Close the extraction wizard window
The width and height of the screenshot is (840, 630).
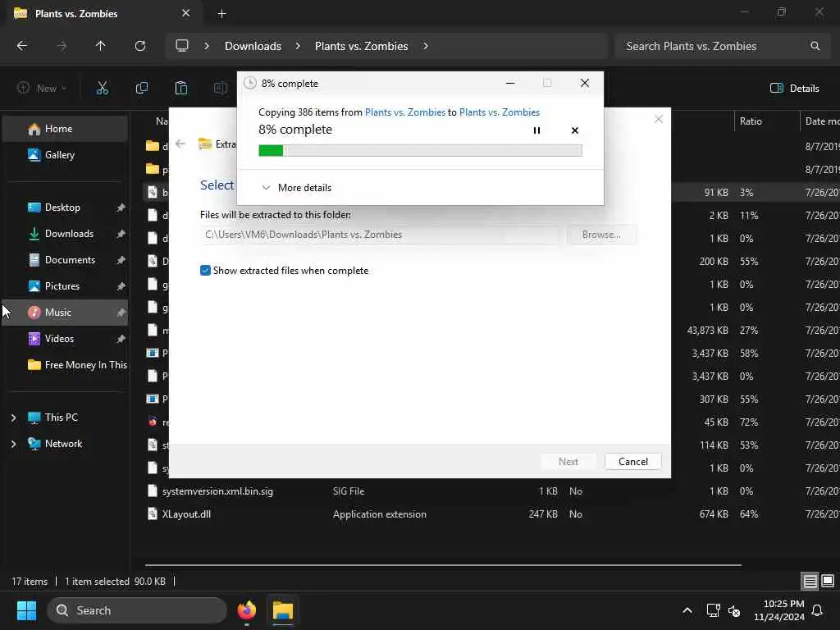[659, 119]
